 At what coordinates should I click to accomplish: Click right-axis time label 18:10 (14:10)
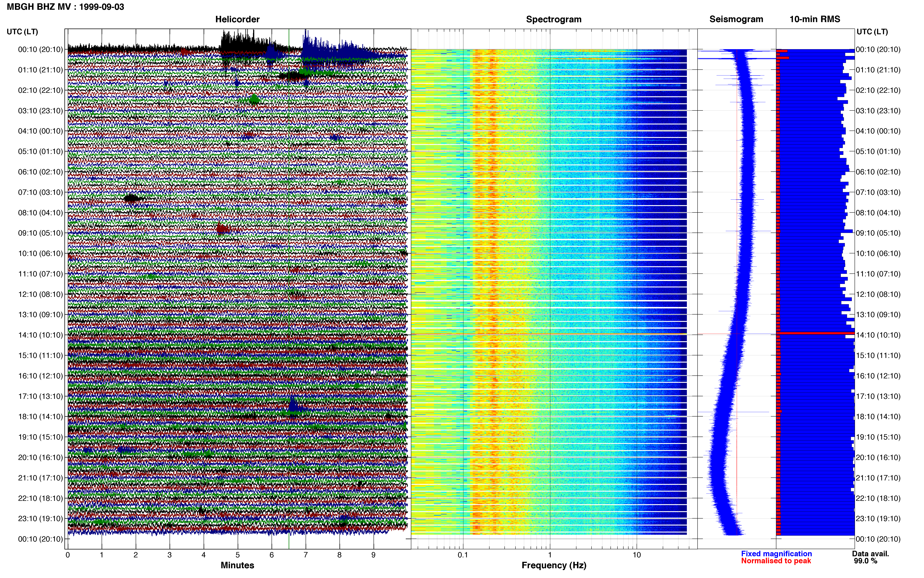[x=878, y=417]
